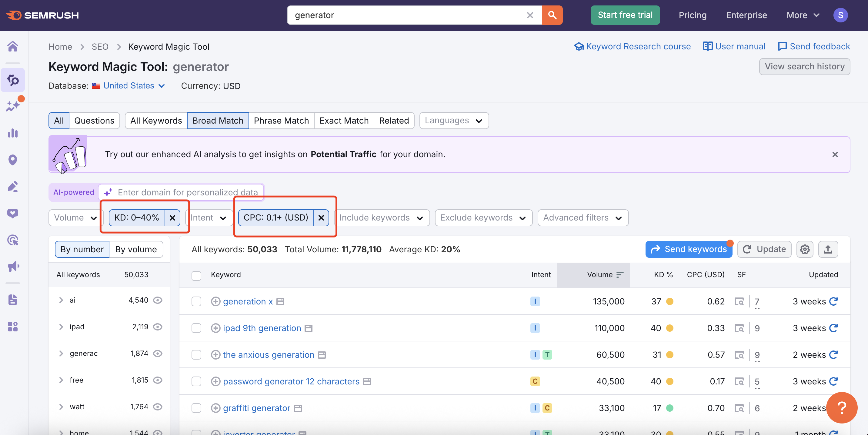Screen dimensions: 868x435
Task: Select the All Keywords match tab
Action: point(156,121)
